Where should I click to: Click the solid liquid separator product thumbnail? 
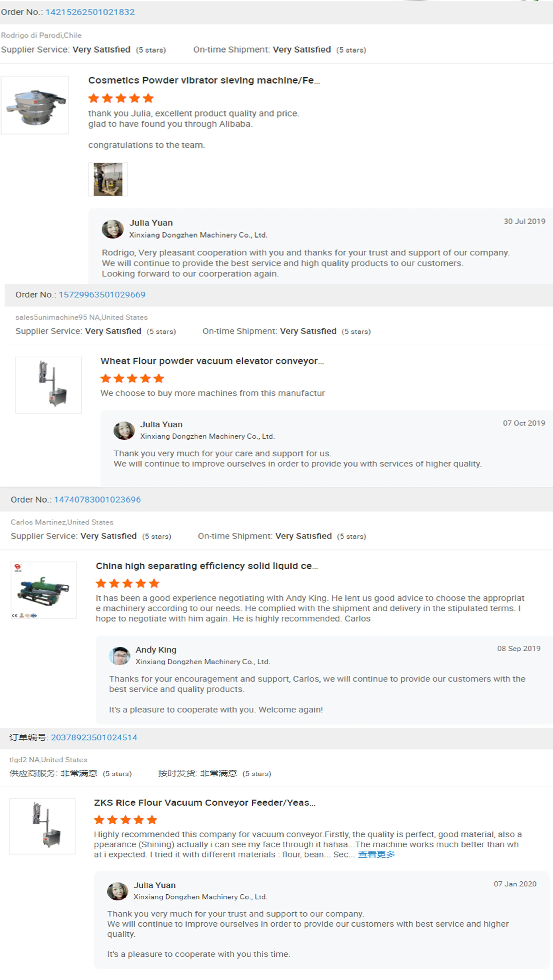coord(44,590)
